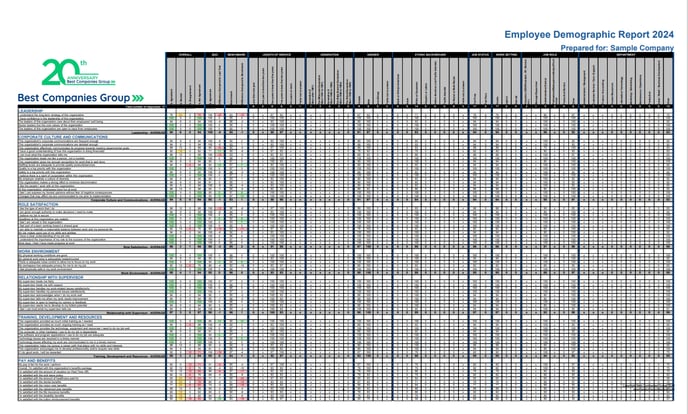The image size is (688, 414).
Task: Click the Training, Development and Resources AVERAGE label
Action: tap(129, 356)
